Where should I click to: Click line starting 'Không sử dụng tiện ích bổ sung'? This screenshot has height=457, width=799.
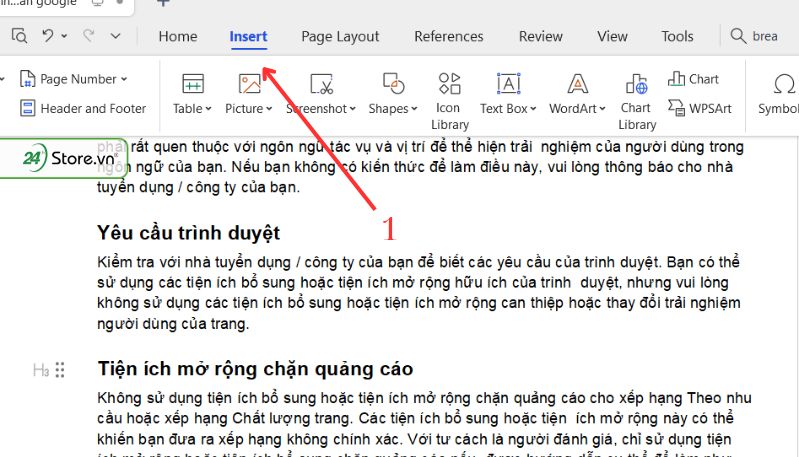pyautogui.click(x=424, y=398)
